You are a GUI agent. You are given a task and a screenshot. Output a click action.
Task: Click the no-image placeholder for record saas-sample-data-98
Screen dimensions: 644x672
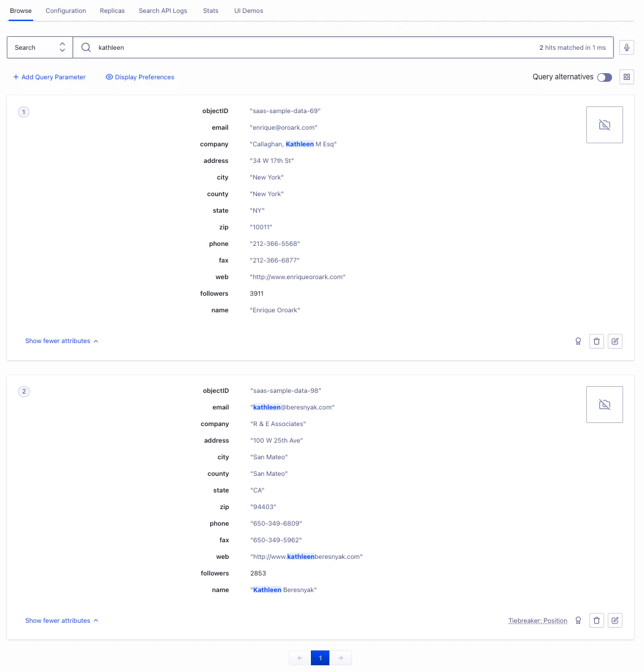[x=604, y=405]
